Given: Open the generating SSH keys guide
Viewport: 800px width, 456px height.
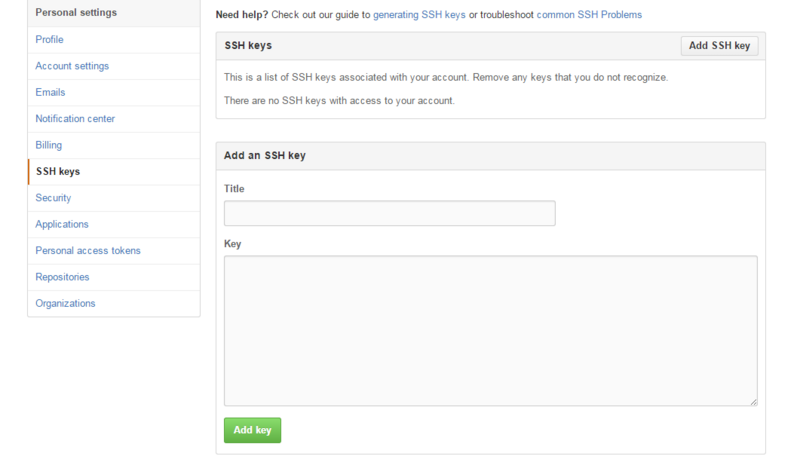Looking at the screenshot, I should tap(419, 15).
